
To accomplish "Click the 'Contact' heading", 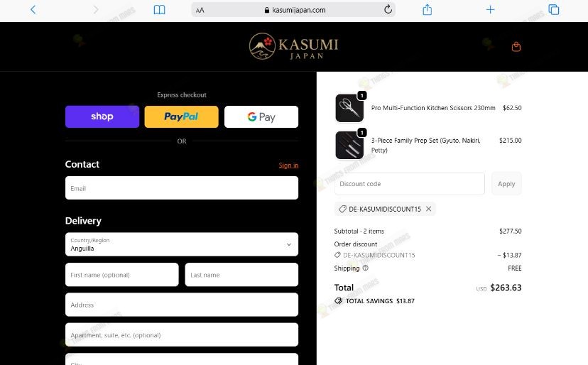I will click(82, 164).
